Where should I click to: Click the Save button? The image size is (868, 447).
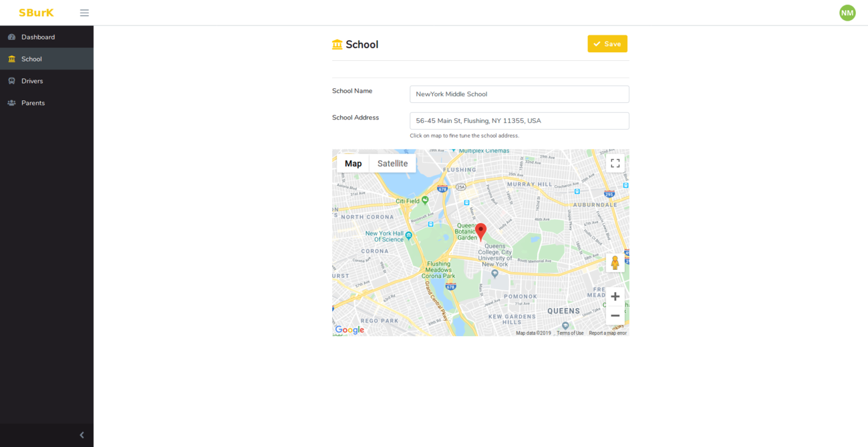tap(607, 43)
